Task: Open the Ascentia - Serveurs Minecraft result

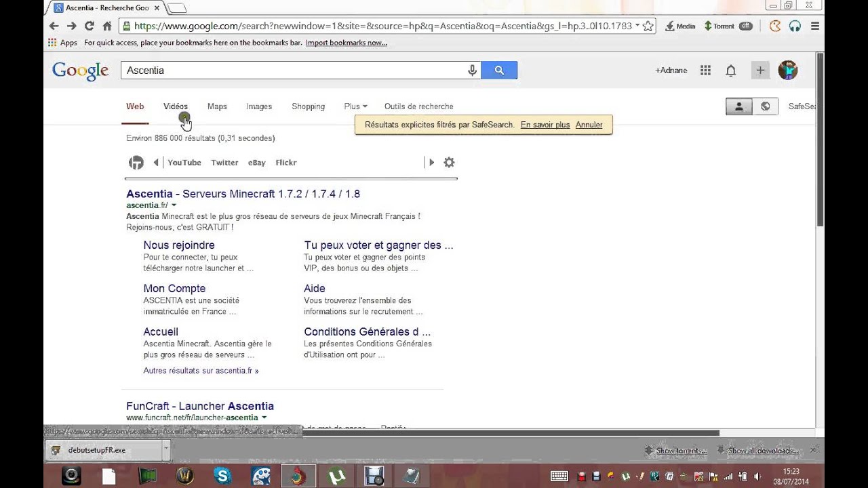Action: pyautogui.click(x=243, y=194)
